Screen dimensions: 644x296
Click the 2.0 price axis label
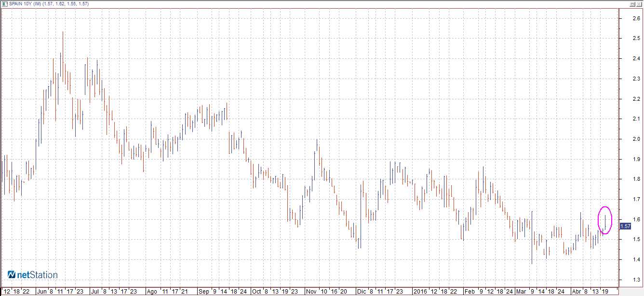click(636, 139)
